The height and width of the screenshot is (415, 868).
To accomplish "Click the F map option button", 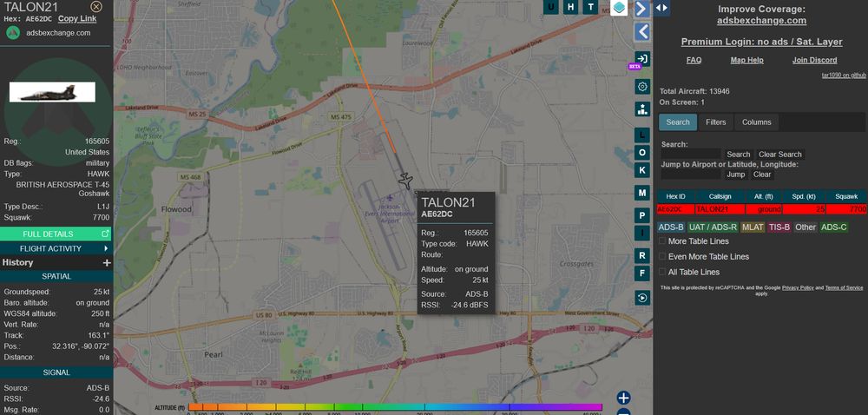I will coord(642,273).
